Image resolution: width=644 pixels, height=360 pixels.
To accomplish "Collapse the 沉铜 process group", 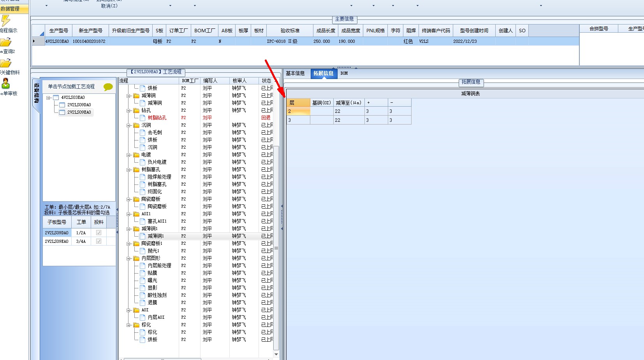I will [x=128, y=125].
